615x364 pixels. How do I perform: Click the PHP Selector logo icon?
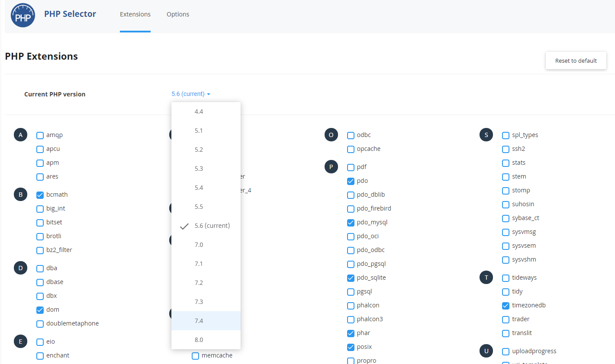[x=23, y=16]
